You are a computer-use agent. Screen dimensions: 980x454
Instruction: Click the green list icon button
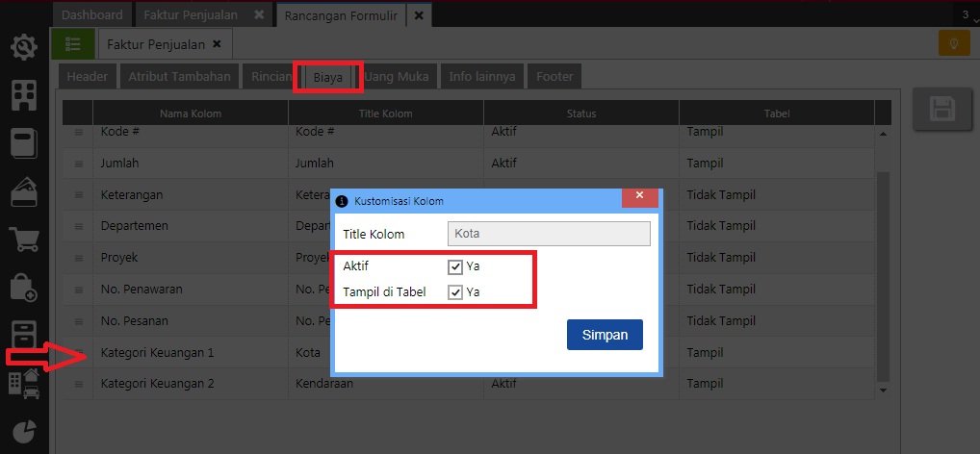tap(72, 44)
